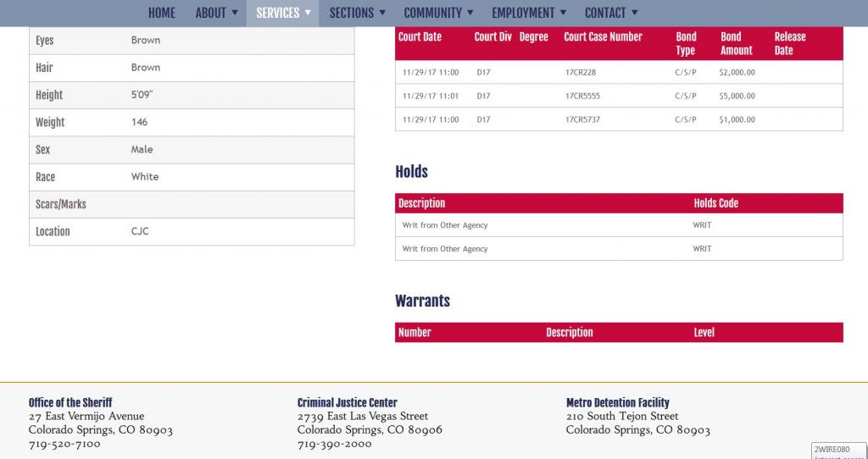Click the Warrants section heading
This screenshot has height=459, width=868.
(422, 301)
